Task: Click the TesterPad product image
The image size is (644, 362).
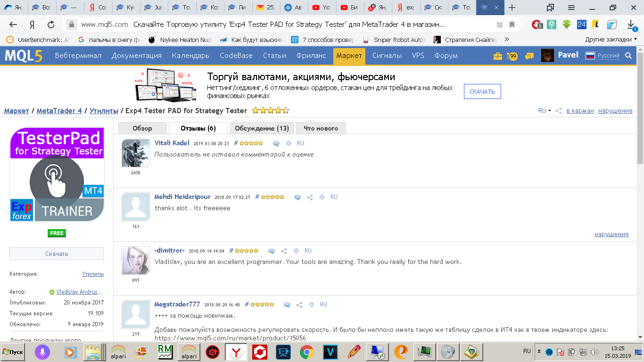Action: [x=57, y=174]
